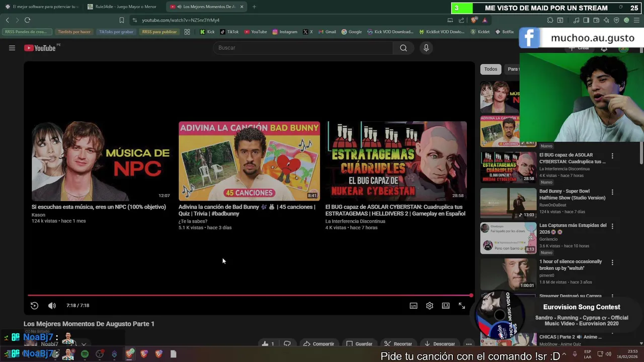Open Spotify from the taskbar

pos(85,354)
